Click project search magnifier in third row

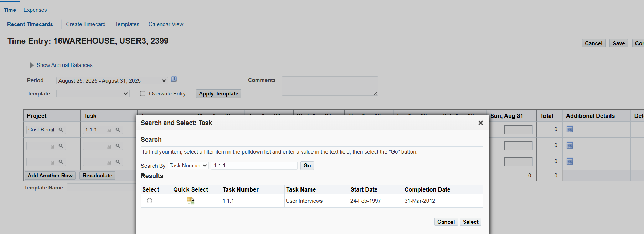(61, 162)
